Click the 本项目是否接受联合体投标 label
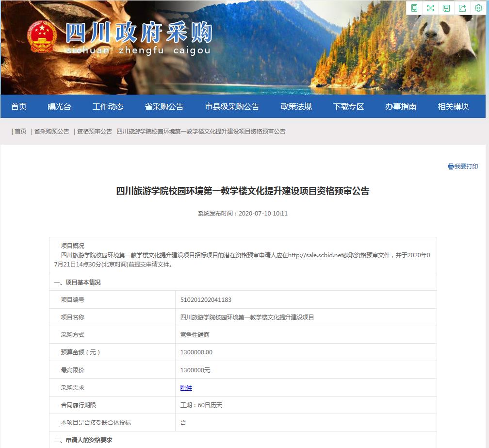Screen dimensions: 489x448 [x=96, y=423]
